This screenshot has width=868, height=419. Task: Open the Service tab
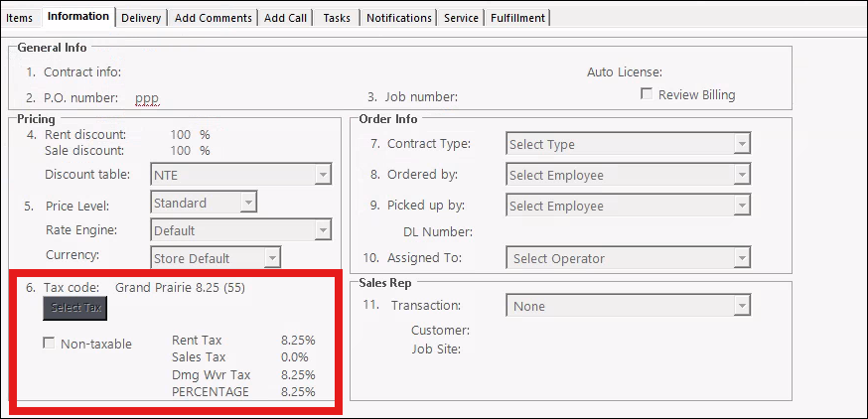(461, 18)
